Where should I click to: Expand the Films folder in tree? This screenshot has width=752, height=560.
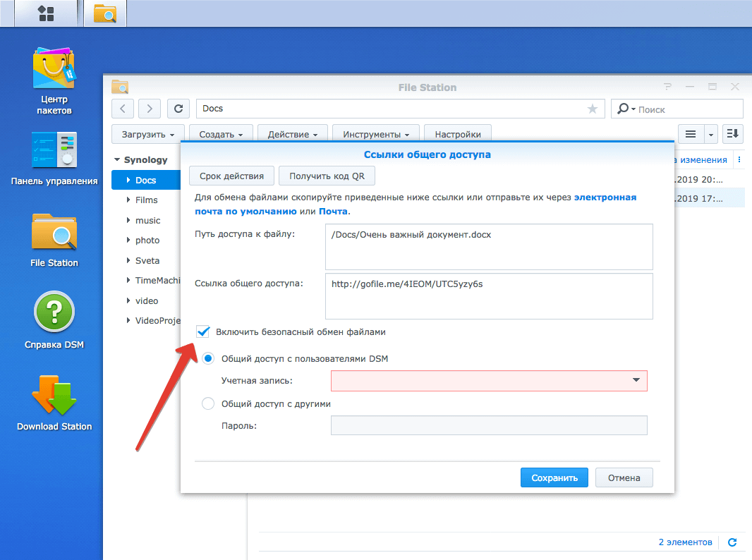128,200
